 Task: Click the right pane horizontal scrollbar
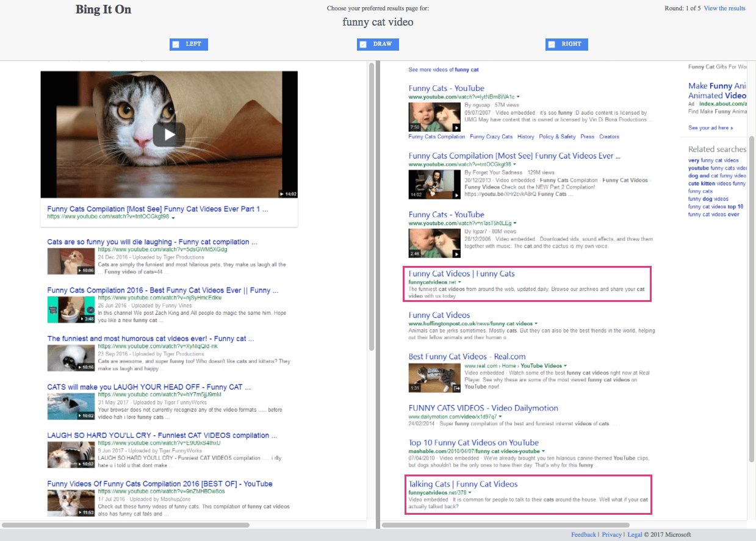[505, 525]
